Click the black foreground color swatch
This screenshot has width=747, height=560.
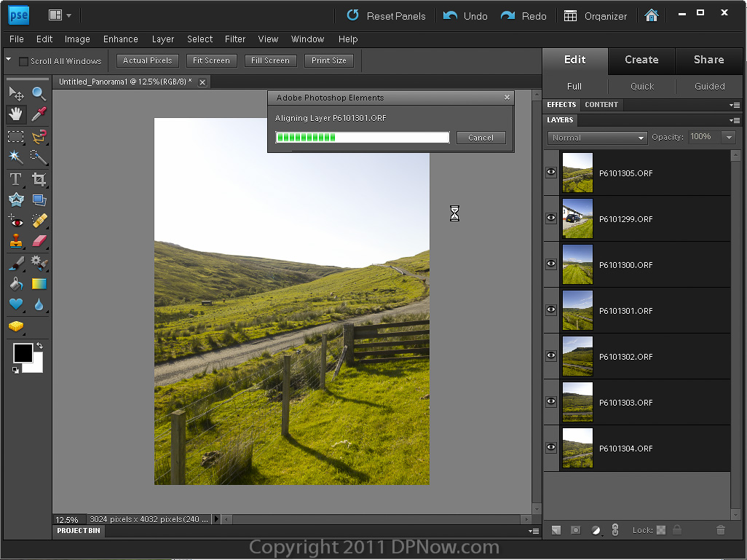pyautogui.click(x=23, y=353)
